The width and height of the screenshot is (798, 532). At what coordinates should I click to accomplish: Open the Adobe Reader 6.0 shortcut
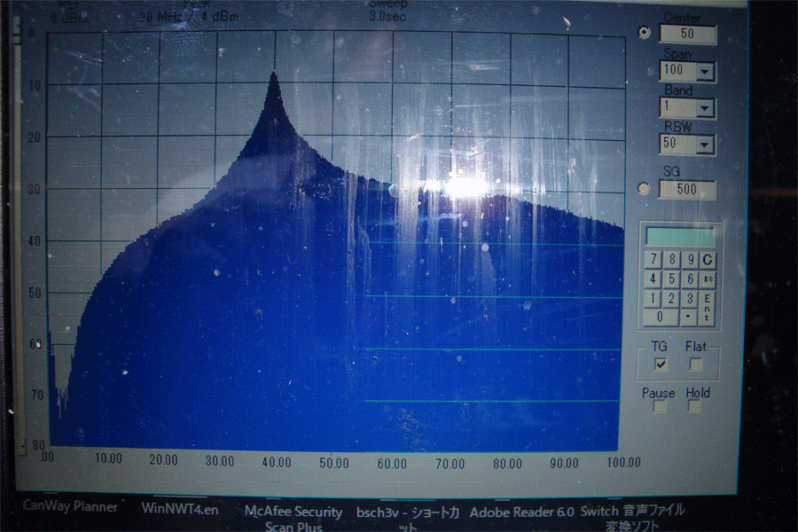(x=521, y=512)
